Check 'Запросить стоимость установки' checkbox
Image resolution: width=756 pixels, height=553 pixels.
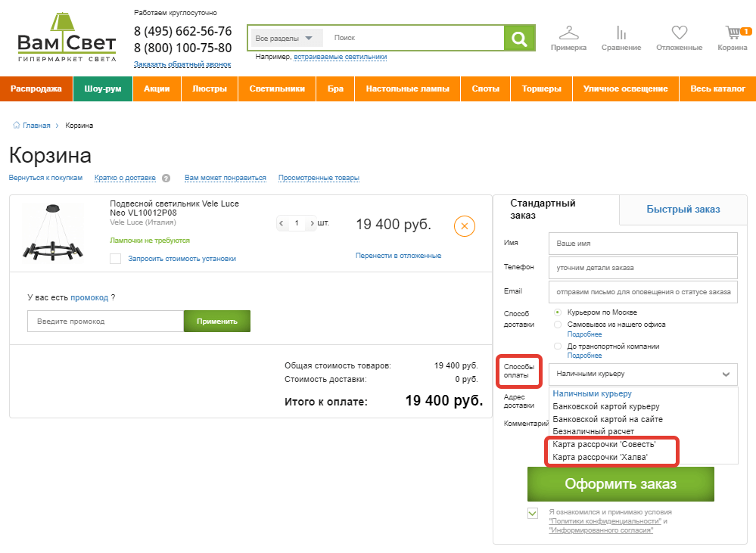coord(116,259)
